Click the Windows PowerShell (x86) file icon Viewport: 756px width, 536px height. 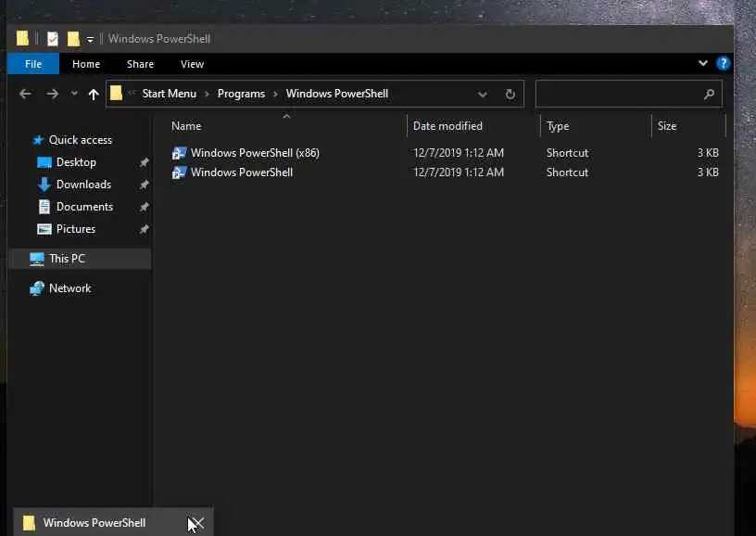coord(179,153)
